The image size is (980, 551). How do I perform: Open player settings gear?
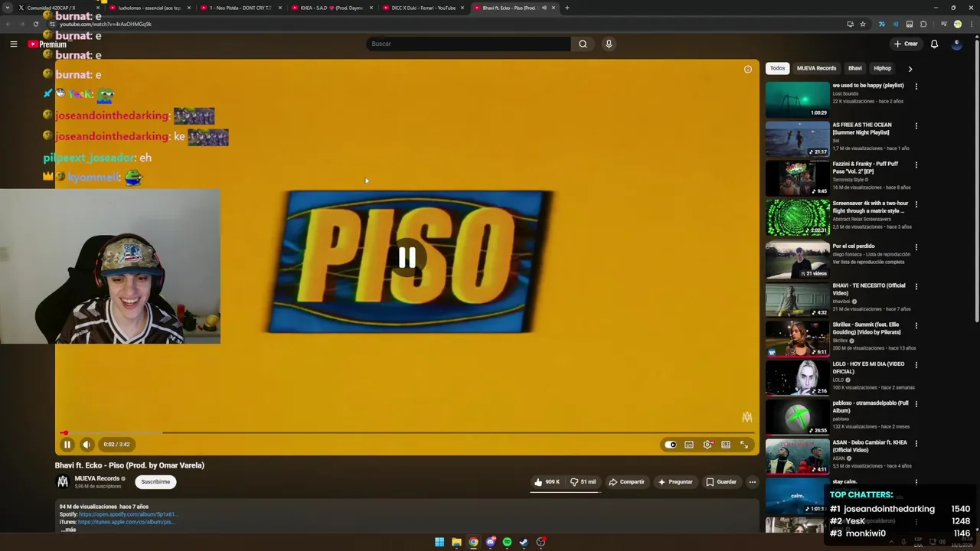[707, 445]
